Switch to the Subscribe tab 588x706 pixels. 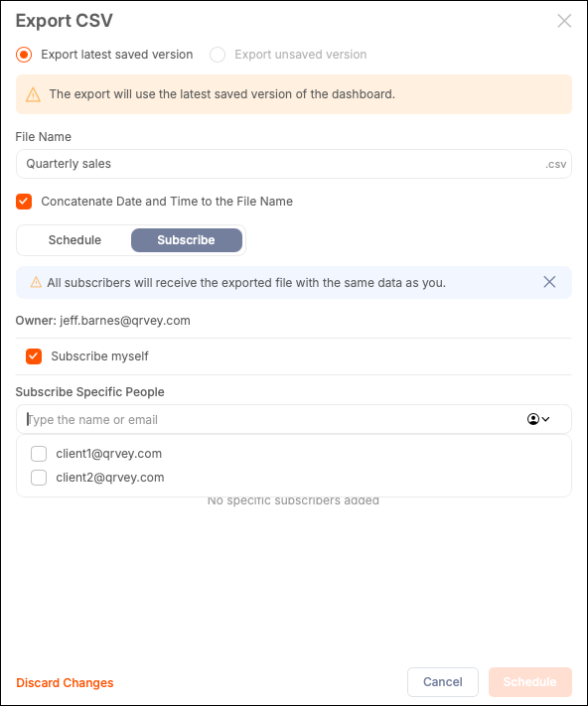pyautogui.click(x=187, y=240)
